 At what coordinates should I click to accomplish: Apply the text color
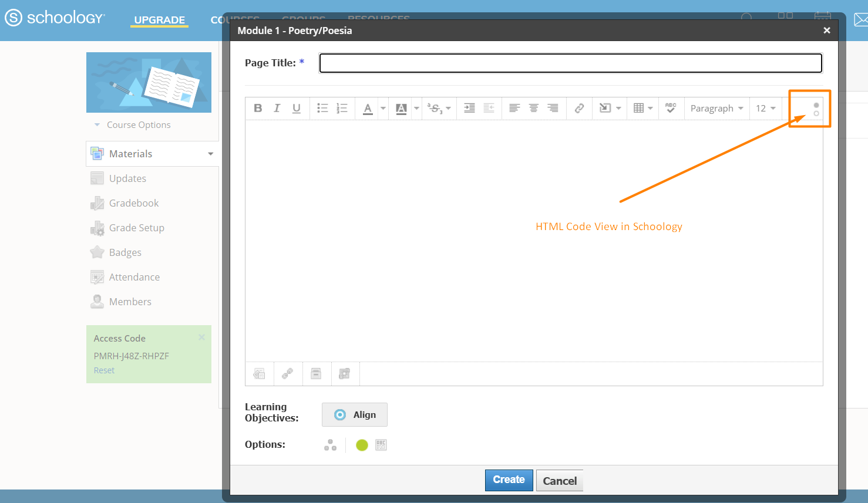368,108
